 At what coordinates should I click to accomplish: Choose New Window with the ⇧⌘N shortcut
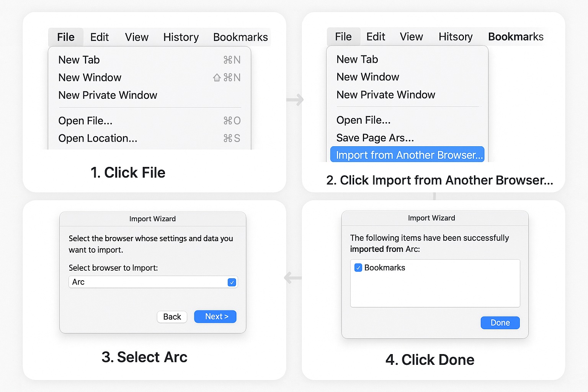150,77
